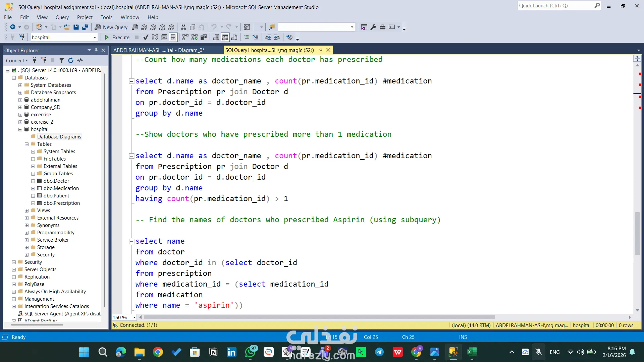The width and height of the screenshot is (644, 362).
Task: Pin the Object Explorer panel
Action: pyautogui.click(x=96, y=50)
